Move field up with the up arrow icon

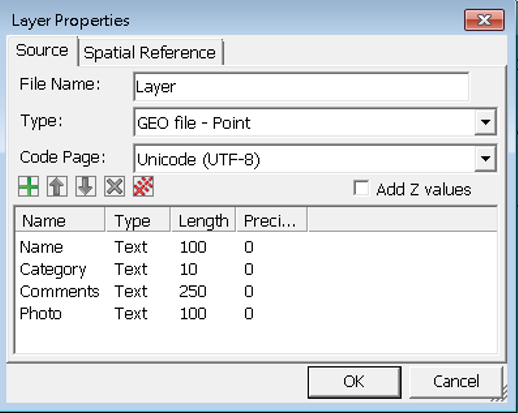(x=57, y=186)
